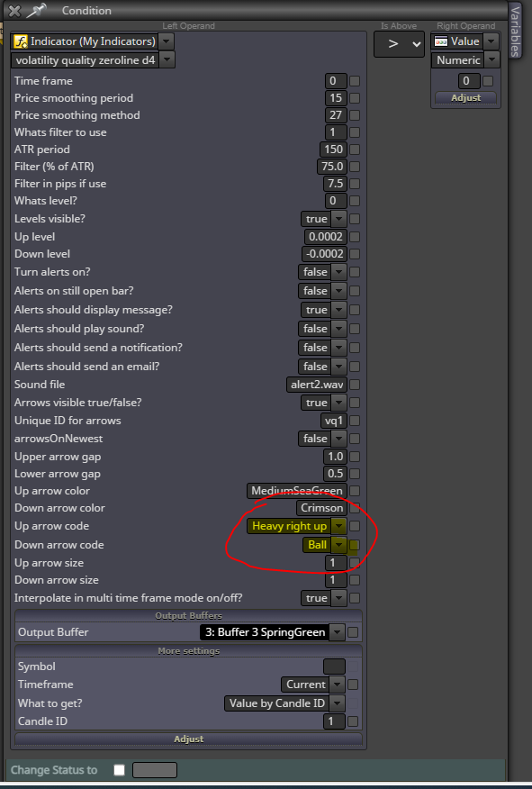Edit Price smoothing period value
Image resolution: width=532 pixels, height=789 pixels.
tap(336, 97)
